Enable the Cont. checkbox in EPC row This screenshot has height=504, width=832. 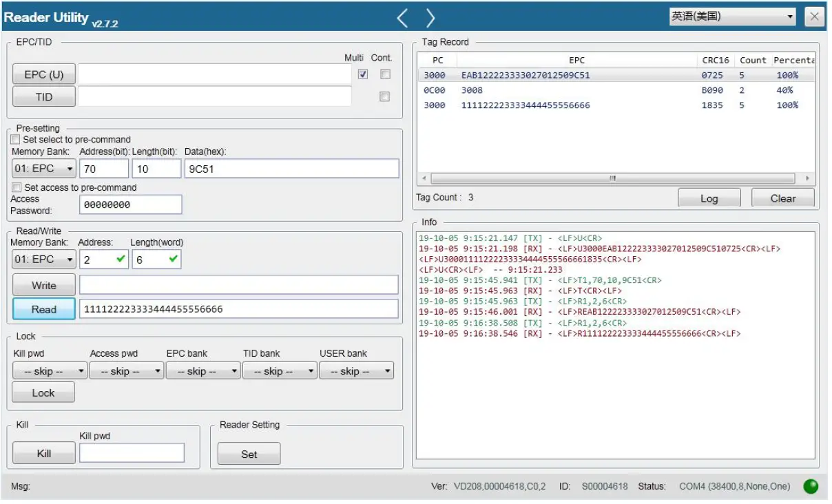coord(385,74)
